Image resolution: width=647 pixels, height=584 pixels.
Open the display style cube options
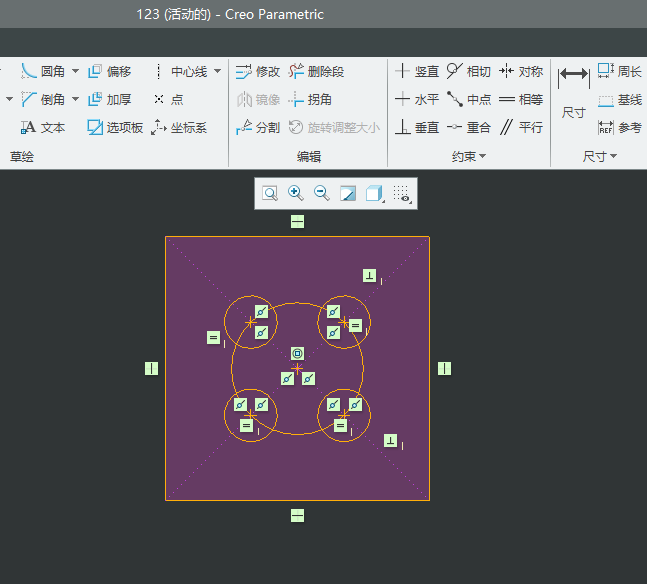click(x=375, y=193)
